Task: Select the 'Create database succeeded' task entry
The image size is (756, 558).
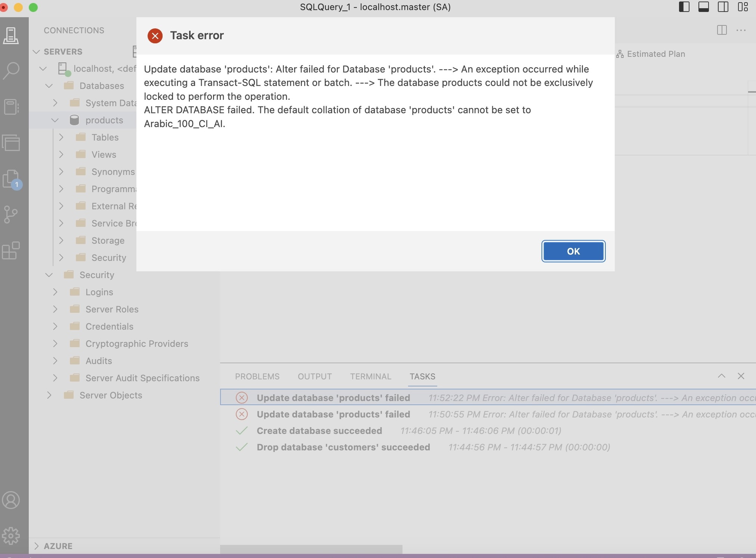Action: 319,431
